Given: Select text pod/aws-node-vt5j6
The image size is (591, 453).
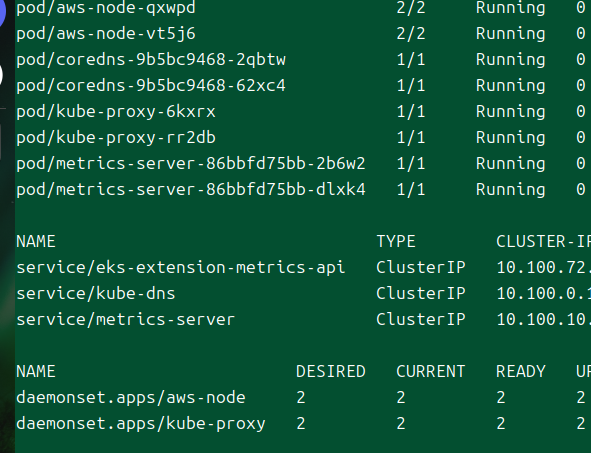Looking at the screenshot, I should pyautogui.click(x=106, y=34).
